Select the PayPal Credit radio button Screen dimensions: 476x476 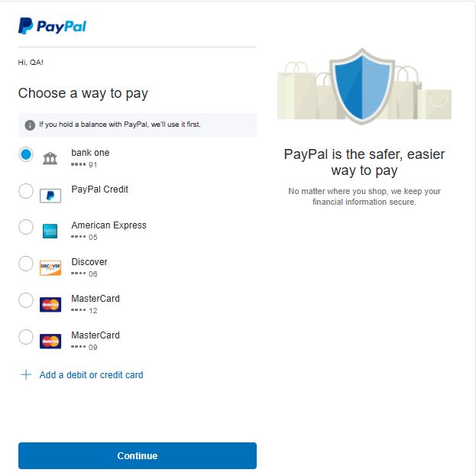[x=26, y=191]
